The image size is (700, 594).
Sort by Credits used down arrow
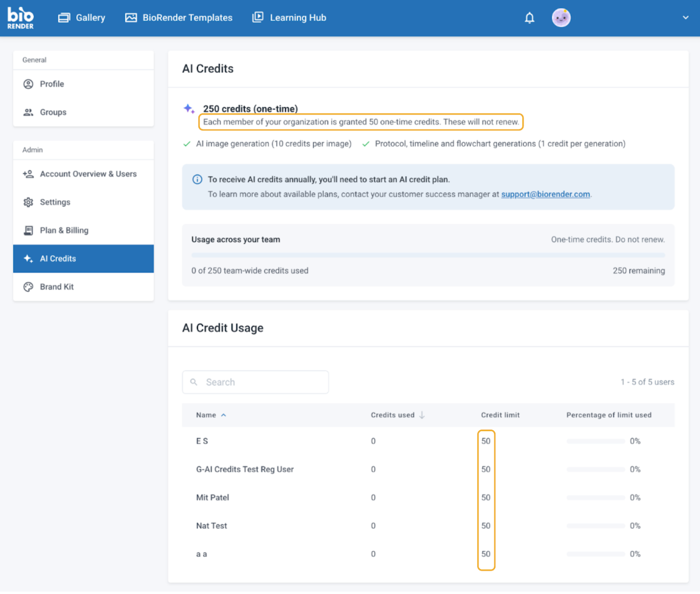pyautogui.click(x=422, y=415)
